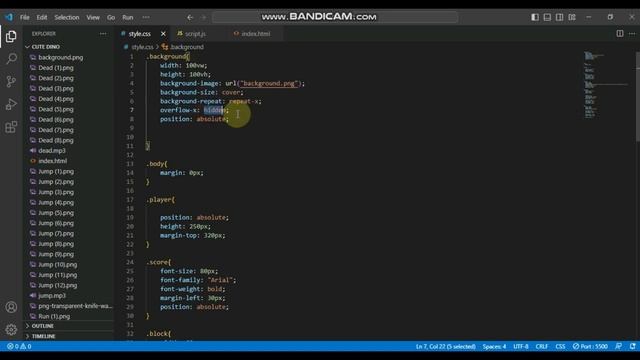Toggle the primary side bar layout icon
This screenshot has width=640, height=360.
[x=535, y=17]
